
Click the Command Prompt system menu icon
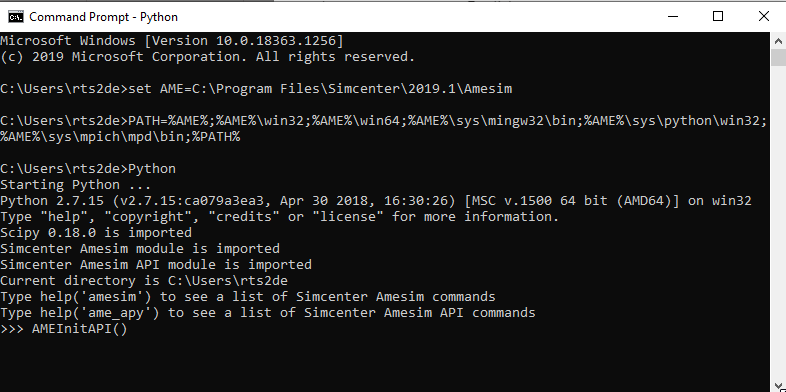click(16, 17)
